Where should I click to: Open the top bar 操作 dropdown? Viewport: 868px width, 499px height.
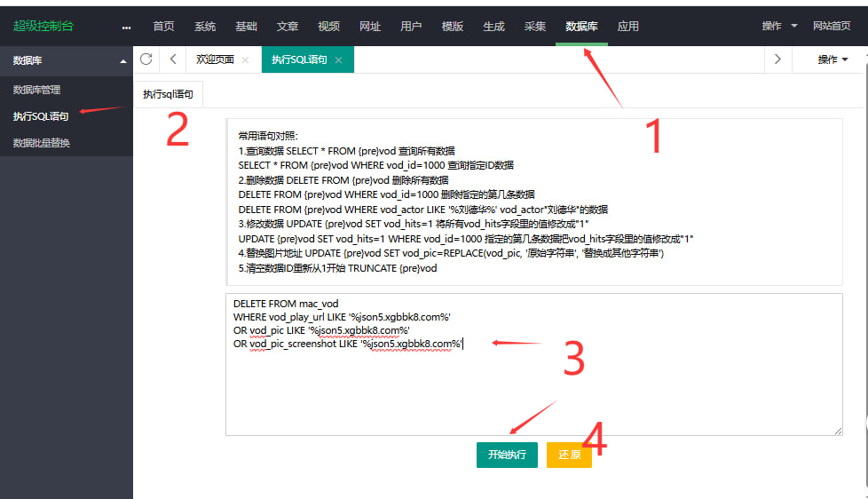[779, 26]
